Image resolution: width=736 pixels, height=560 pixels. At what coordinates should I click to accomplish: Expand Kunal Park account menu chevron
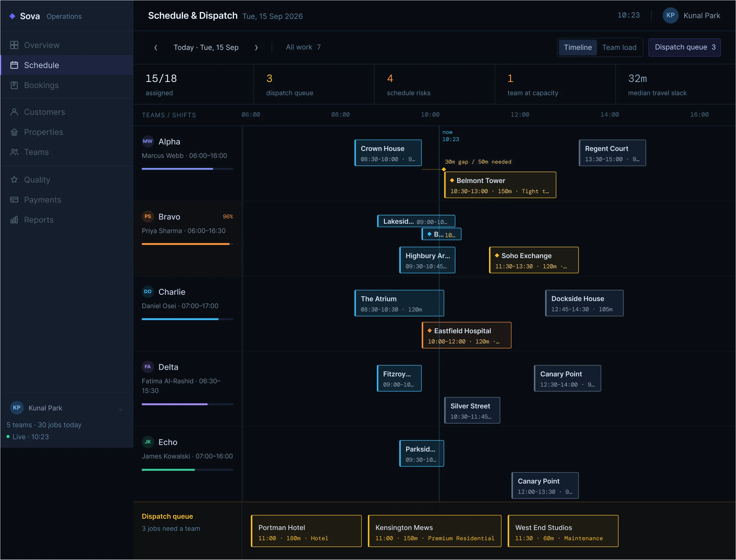(121, 409)
